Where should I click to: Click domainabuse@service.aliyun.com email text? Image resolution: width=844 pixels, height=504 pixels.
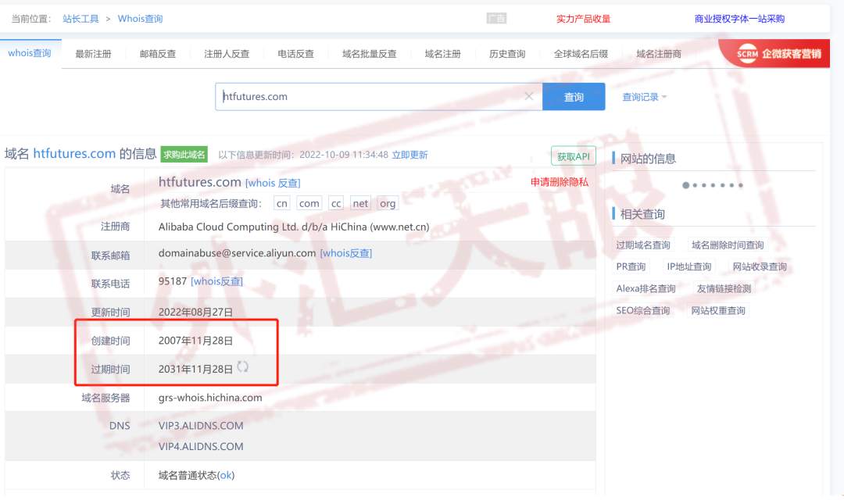[x=237, y=253]
